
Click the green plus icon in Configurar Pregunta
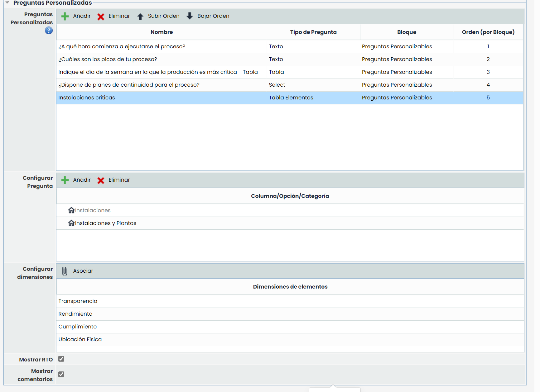tap(65, 180)
